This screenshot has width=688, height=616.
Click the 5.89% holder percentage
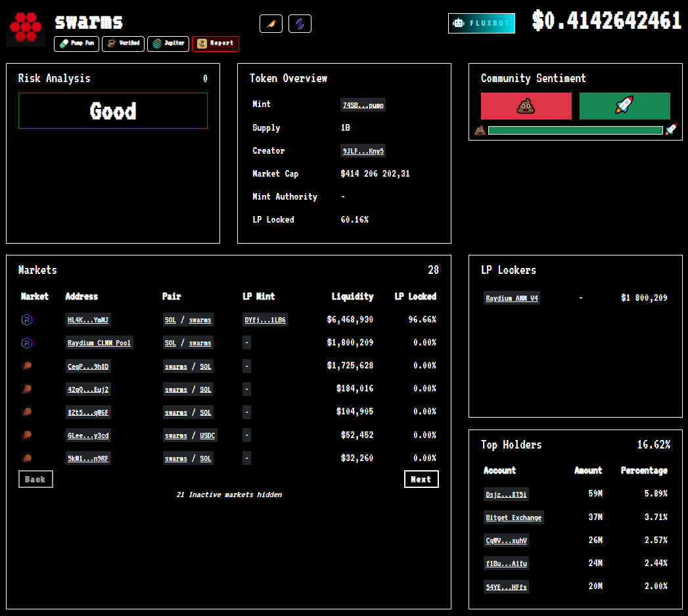[x=656, y=494]
